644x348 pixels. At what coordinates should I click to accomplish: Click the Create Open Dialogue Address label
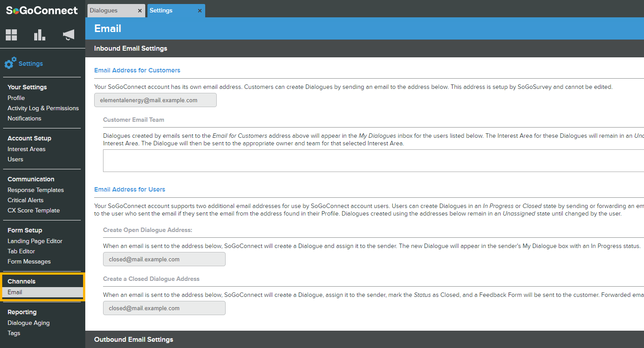147,230
